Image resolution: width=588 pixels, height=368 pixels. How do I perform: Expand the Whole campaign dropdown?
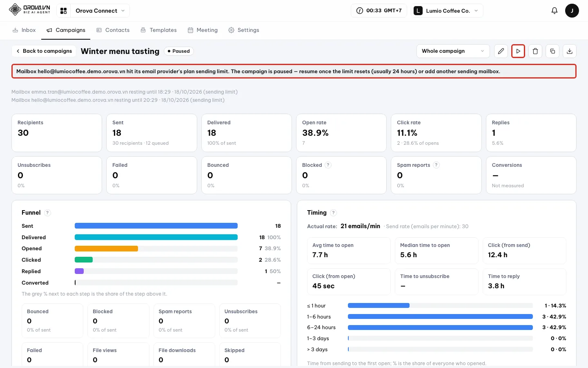(x=453, y=51)
